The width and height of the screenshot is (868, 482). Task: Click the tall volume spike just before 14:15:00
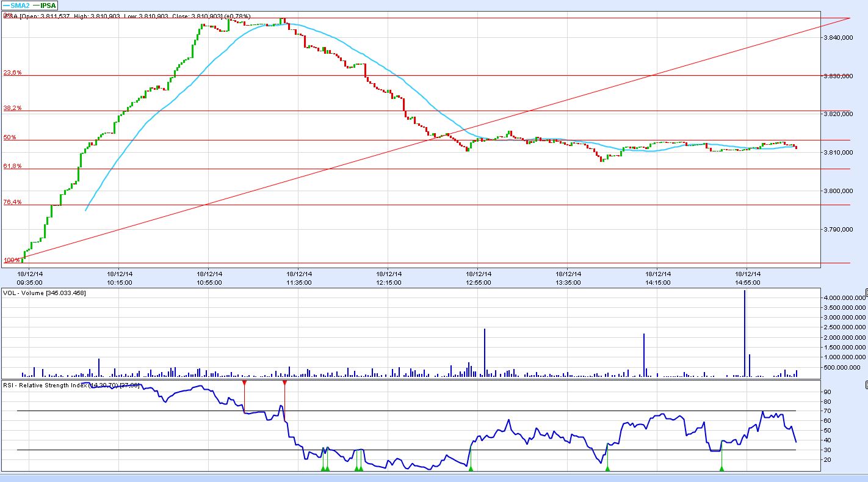644,355
